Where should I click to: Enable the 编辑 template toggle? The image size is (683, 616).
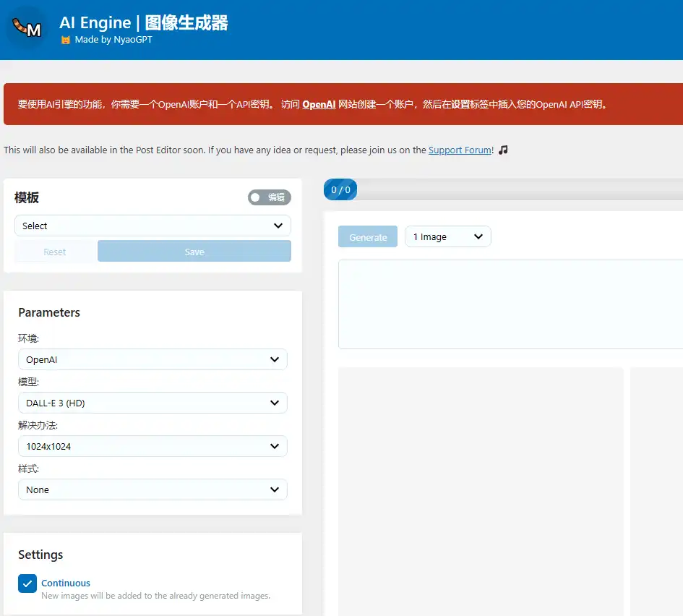click(269, 197)
